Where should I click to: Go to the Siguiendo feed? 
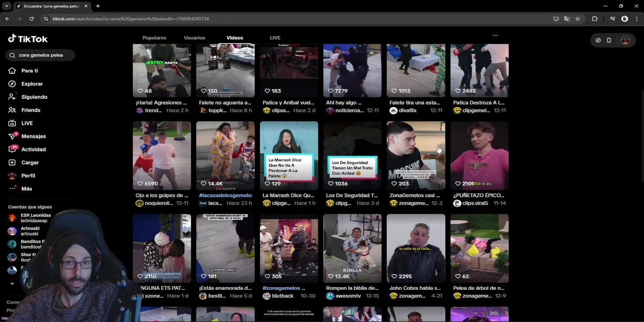tap(34, 97)
